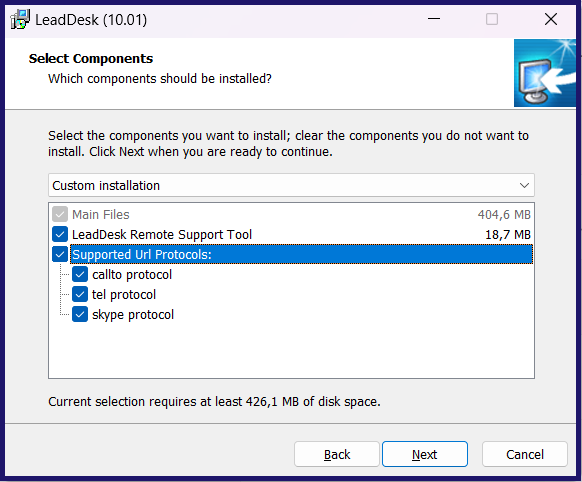Click Next to continue installation
This screenshot has height=482, width=582.
pos(425,454)
